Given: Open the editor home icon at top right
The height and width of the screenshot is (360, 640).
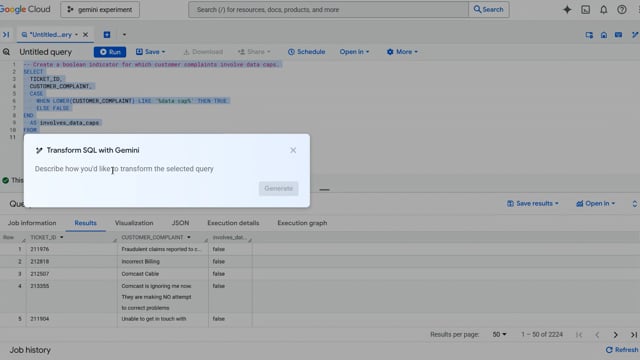Looking at the screenshot, I should [604, 35].
